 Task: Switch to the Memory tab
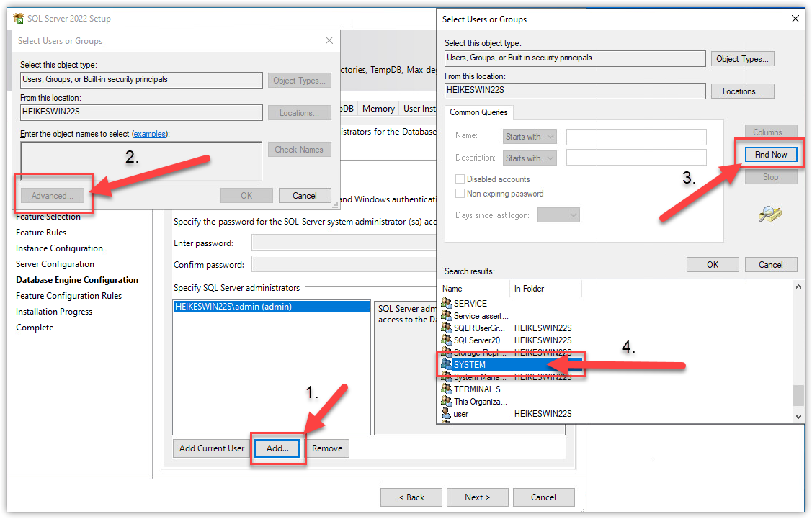tap(378, 109)
